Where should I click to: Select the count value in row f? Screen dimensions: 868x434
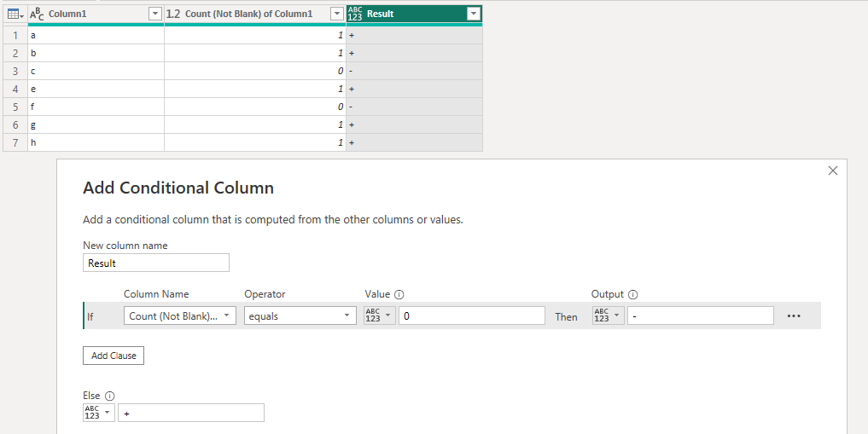pyautogui.click(x=254, y=107)
